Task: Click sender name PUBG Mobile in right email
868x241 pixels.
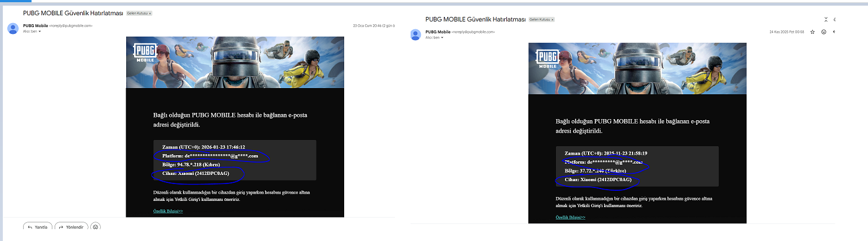Action: (438, 32)
